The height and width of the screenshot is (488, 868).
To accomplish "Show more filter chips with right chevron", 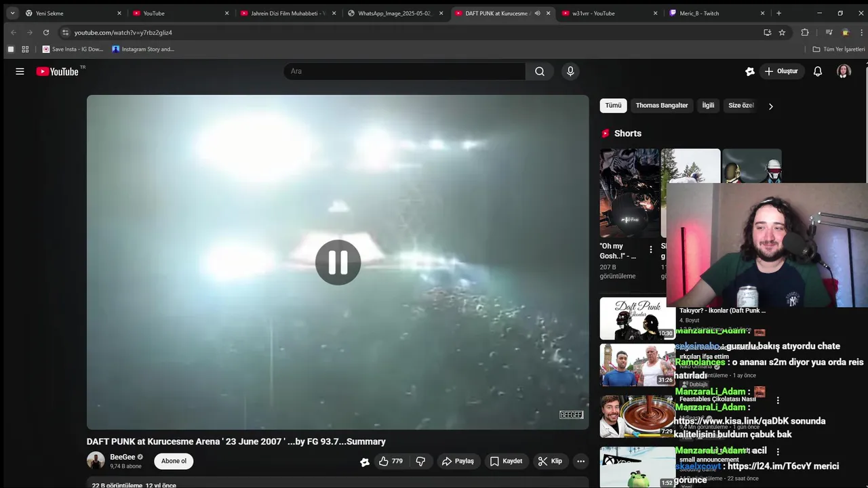I will [770, 106].
